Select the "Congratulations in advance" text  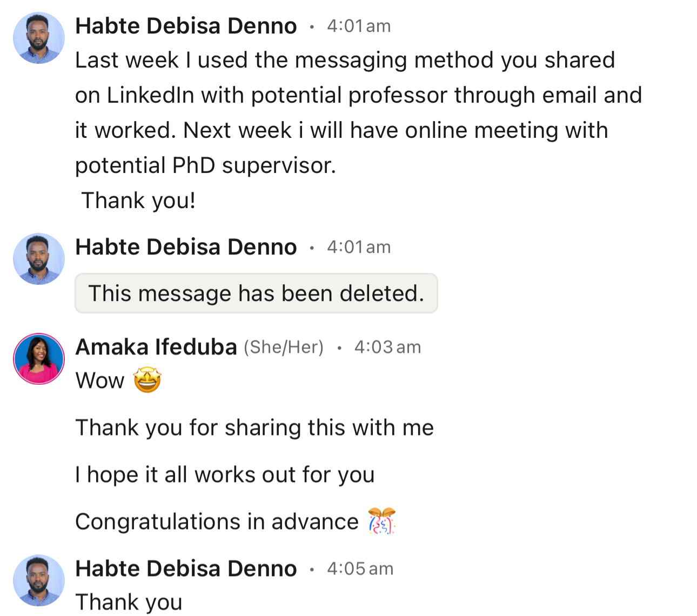tap(217, 522)
